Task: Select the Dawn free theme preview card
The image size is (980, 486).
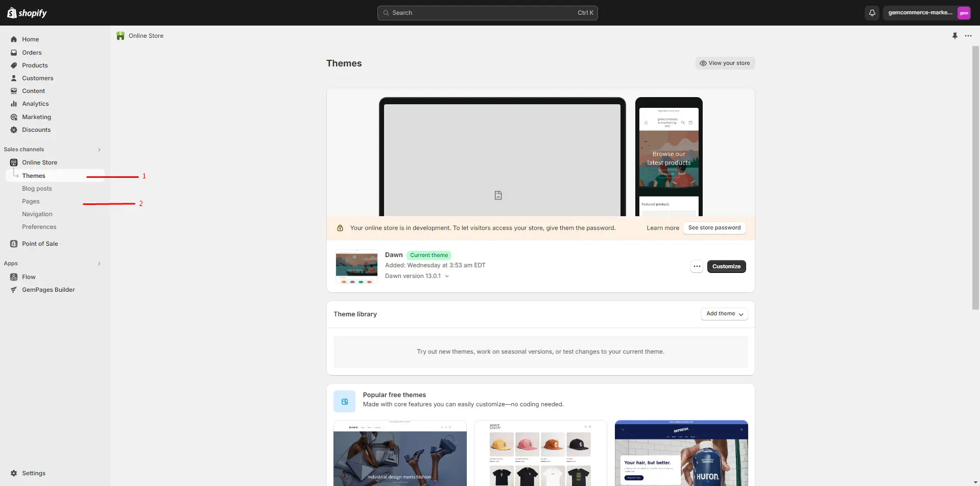Action: pyautogui.click(x=400, y=453)
